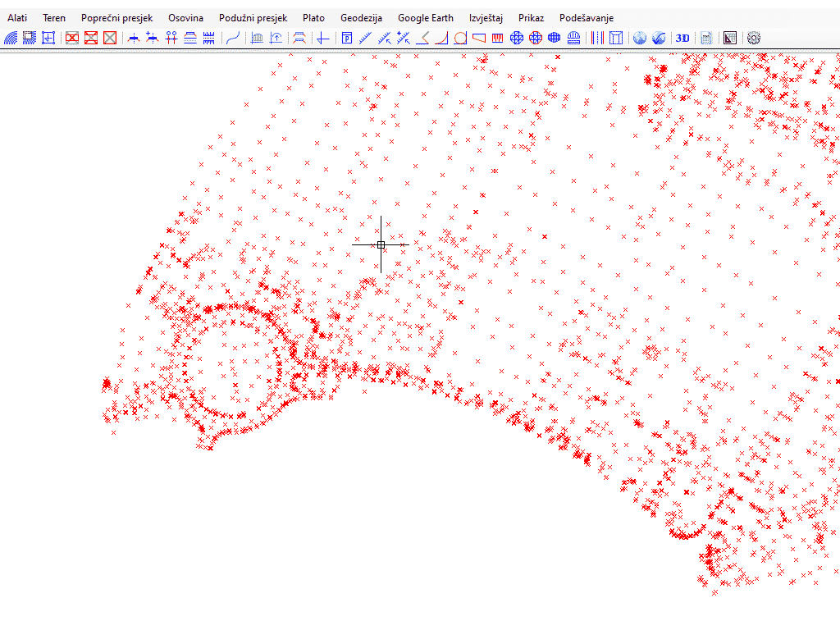Select the blue curve alignment tool
This screenshot has height=630, width=840.
coord(233,38)
